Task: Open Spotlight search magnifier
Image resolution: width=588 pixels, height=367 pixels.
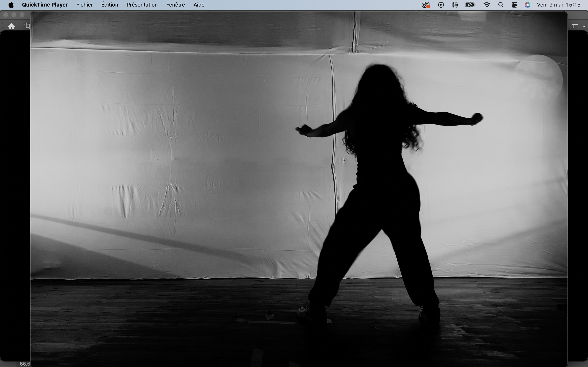Action: point(501,5)
